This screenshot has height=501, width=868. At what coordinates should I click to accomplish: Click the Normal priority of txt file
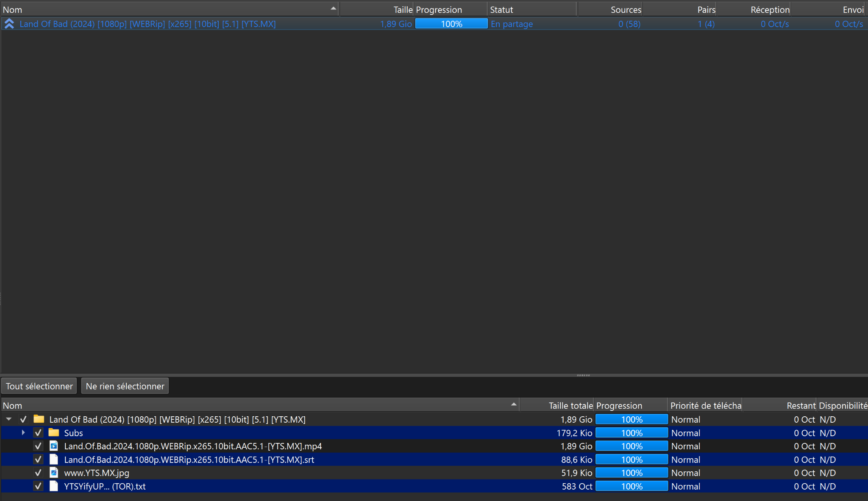(x=685, y=486)
